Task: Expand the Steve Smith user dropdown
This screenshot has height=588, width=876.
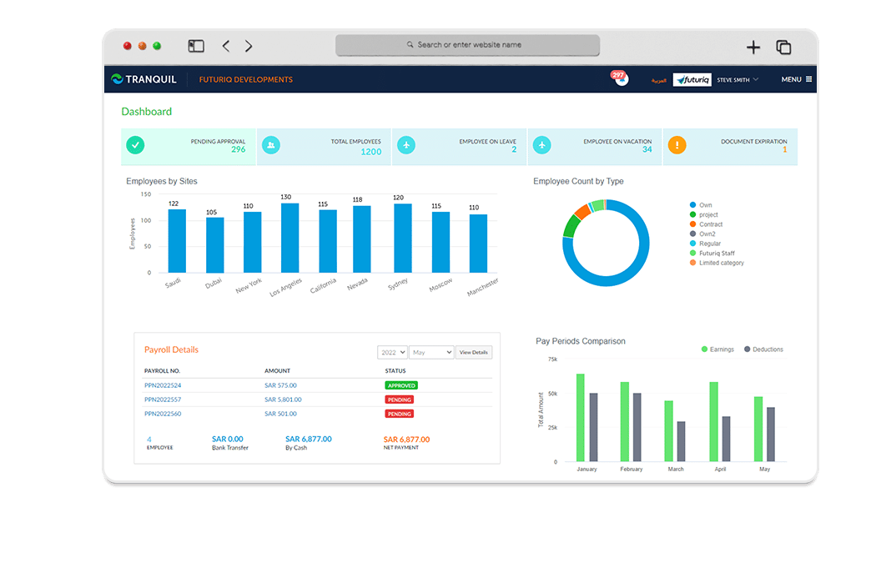Action: click(738, 80)
